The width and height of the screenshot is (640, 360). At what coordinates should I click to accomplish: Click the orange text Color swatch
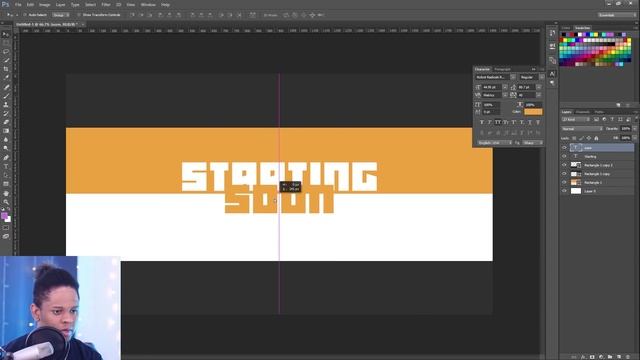[x=533, y=112]
